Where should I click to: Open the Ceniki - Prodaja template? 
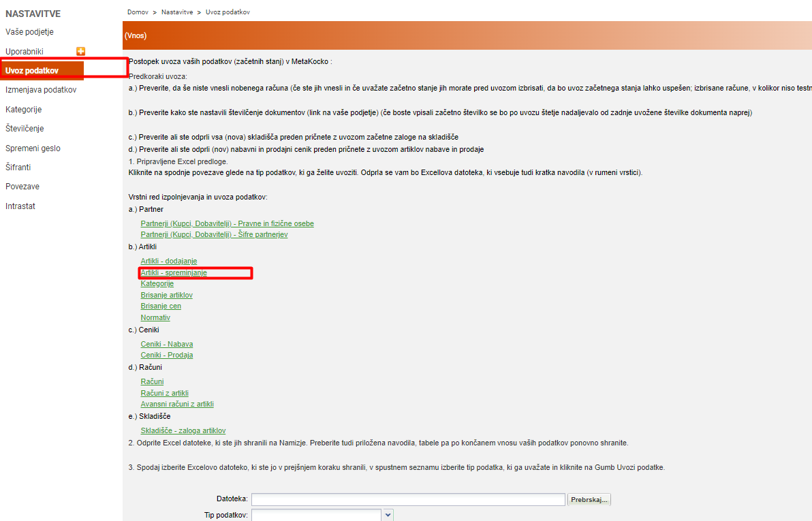click(x=167, y=356)
